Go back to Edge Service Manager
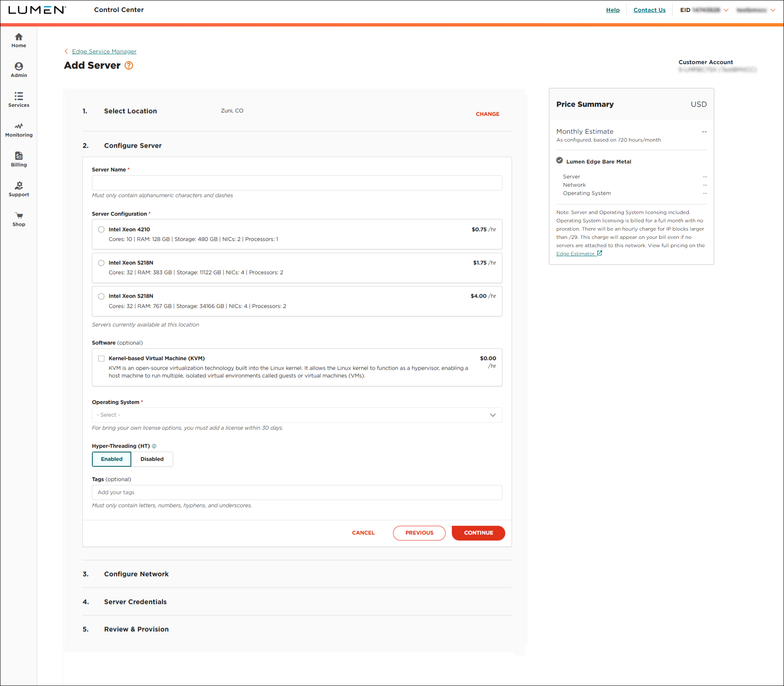 (104, 51)
